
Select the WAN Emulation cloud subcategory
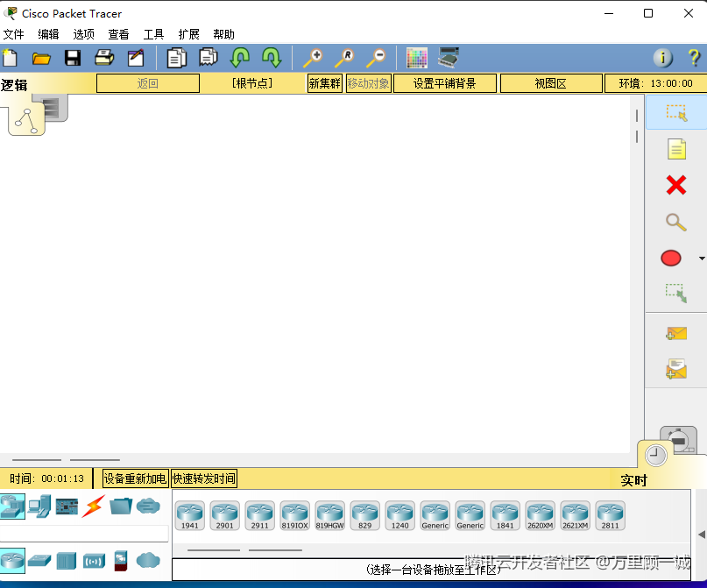[x=148, y=561]
